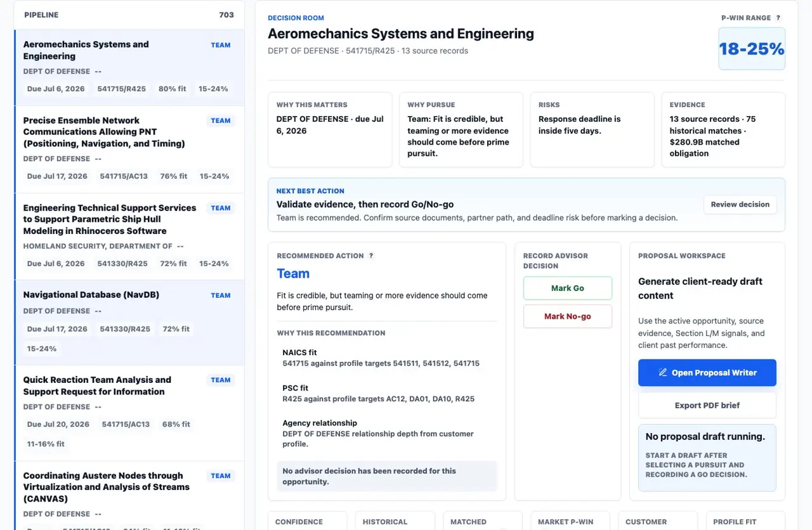Mark this opportunity as No-go
Viewport: 812px width, 530px height.
pos(568,316)
